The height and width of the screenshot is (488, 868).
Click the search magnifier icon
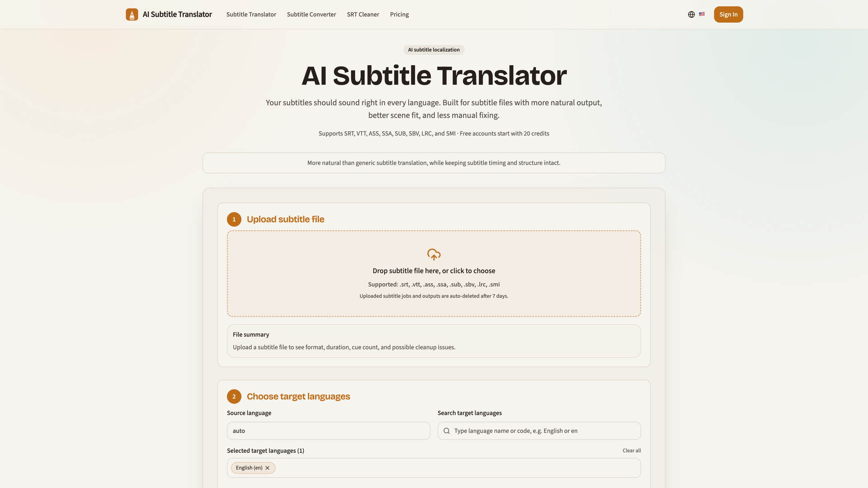[447, 431]
